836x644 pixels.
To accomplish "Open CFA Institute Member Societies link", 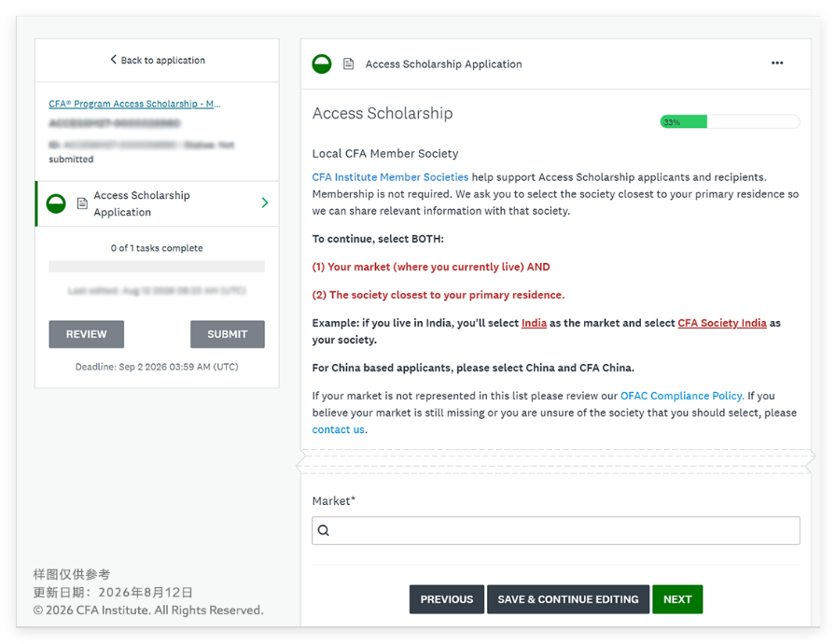I will click(390, 177).
